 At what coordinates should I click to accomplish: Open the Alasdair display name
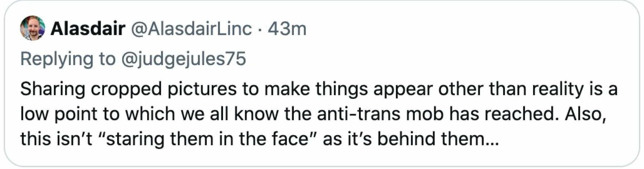(x=88, y=29)
